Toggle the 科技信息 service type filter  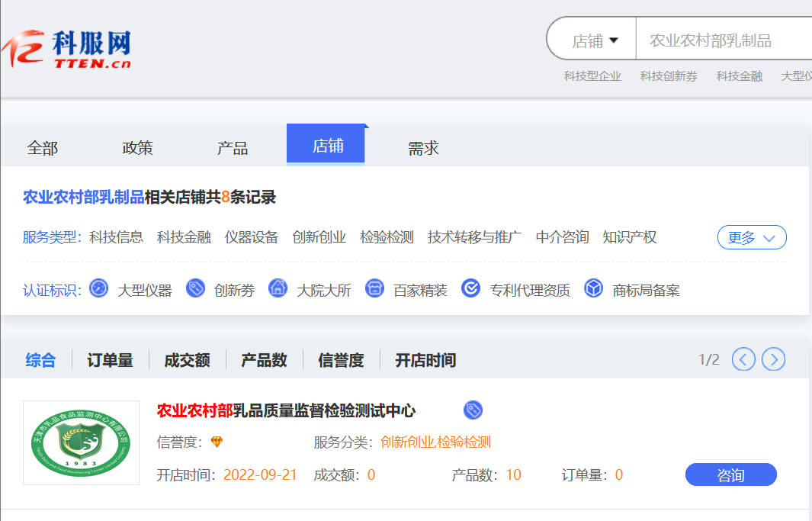click(x=114, y=237)
